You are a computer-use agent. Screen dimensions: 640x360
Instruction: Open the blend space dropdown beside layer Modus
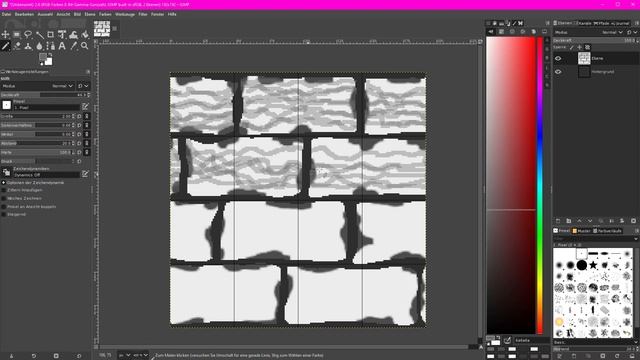(x=632, y=32)
